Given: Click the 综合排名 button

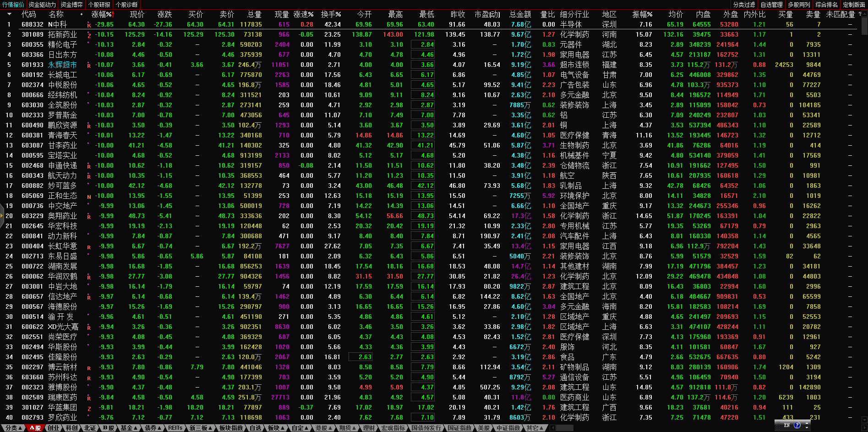Looking at the screenshot, I should pos(826,5).
